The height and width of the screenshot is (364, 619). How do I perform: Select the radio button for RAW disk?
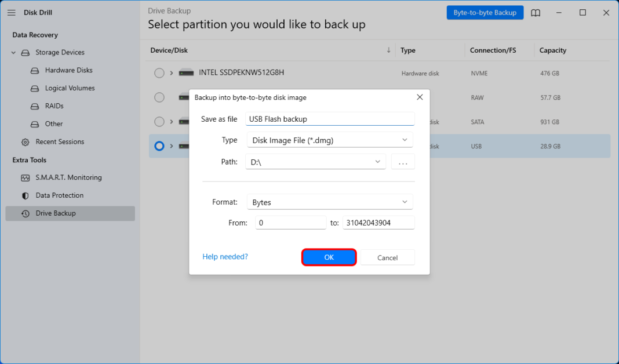pyautogui.click(x=159, y=97)
